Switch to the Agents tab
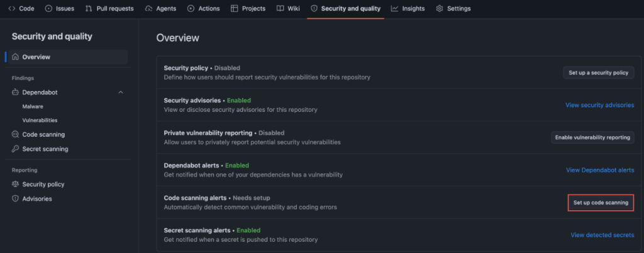The width and height of the screenshot is (644, 253). (160, 8)
